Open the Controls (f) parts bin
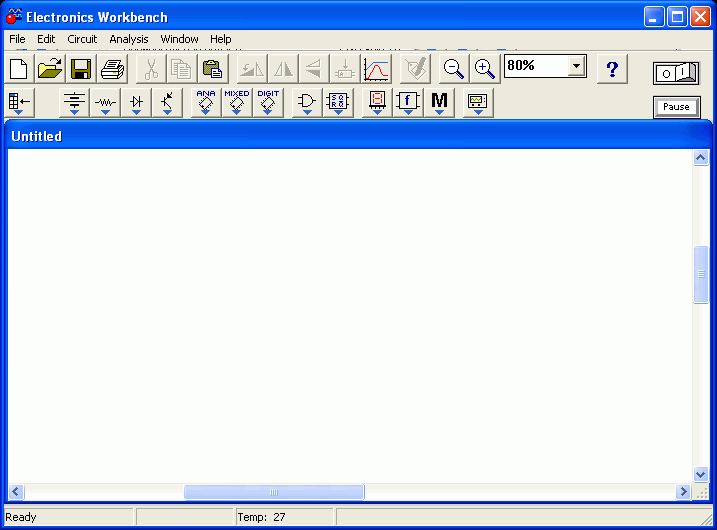 (408, 103)
